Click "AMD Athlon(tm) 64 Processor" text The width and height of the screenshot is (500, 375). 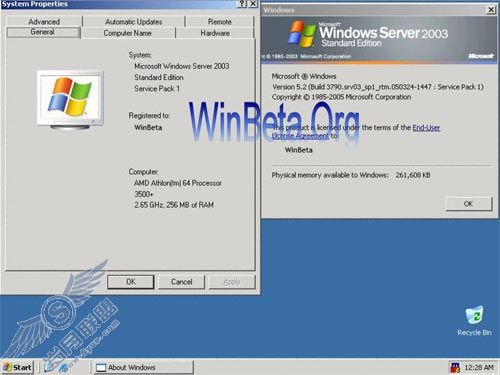point(178,183)
